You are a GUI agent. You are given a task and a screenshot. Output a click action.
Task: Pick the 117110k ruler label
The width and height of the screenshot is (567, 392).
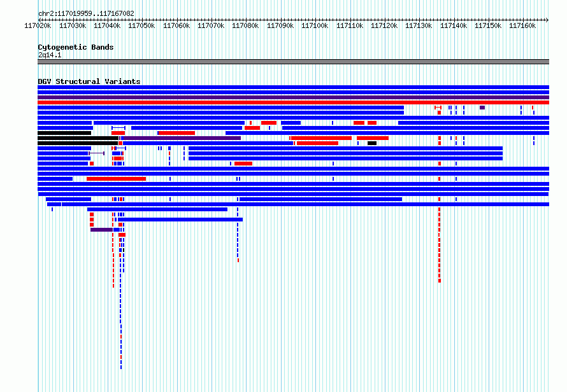coord(350,26)
